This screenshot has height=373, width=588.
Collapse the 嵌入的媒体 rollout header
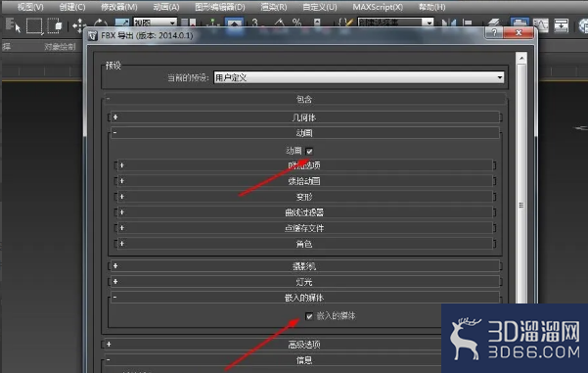point(304,298)
